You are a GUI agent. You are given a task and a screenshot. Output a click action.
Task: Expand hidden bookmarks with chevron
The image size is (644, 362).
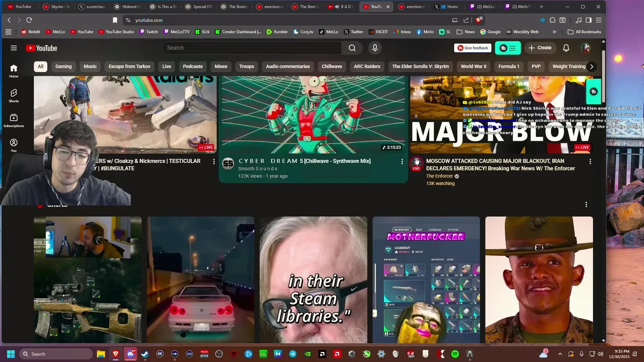click(x=554, y=32)
